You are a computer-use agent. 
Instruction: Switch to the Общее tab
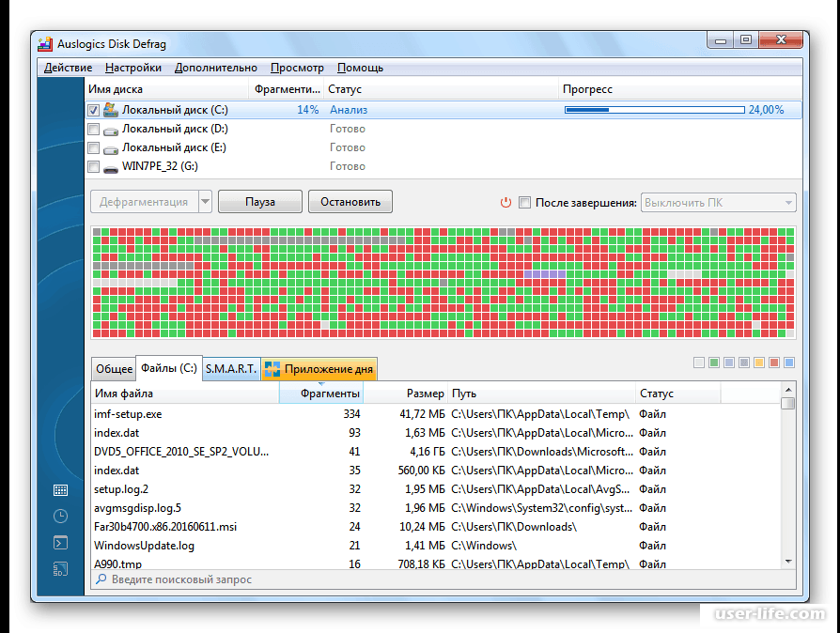click(114, 369)
